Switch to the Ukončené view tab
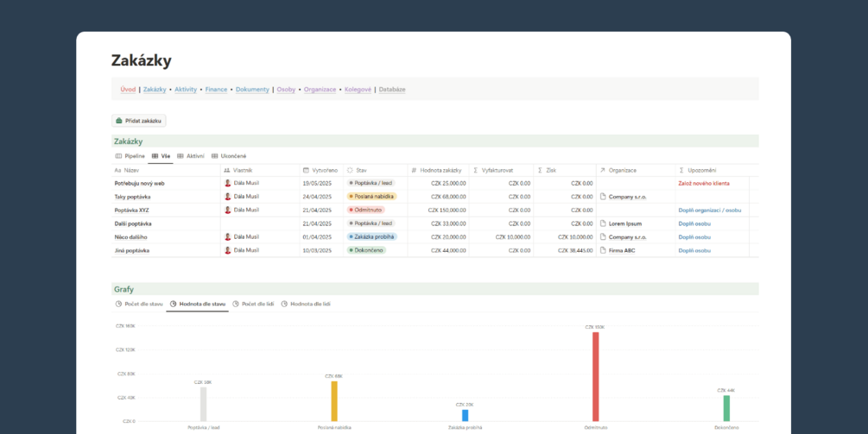Image resolution: width=868 pixels, height=434 pixels. [229, 156]
